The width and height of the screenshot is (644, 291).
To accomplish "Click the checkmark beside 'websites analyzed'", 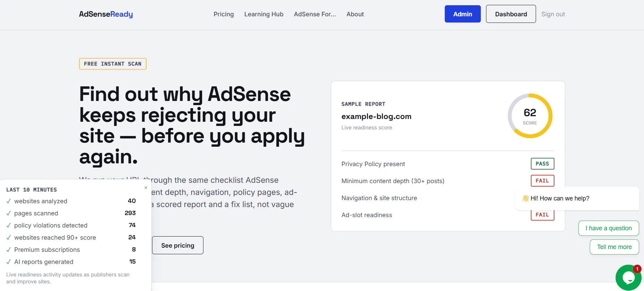I will (x=9, y=201).
